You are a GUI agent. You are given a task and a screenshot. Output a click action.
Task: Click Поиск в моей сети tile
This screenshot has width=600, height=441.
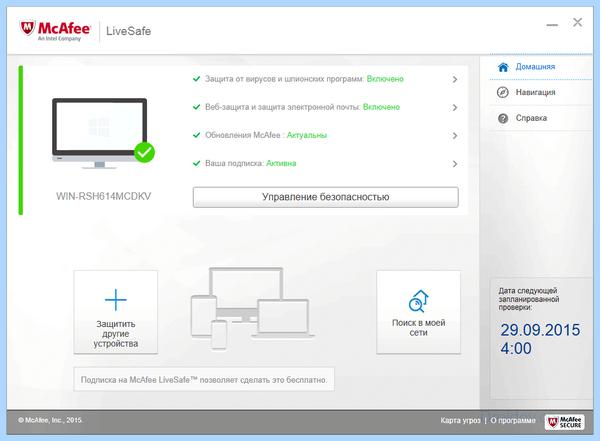(419, 312)
